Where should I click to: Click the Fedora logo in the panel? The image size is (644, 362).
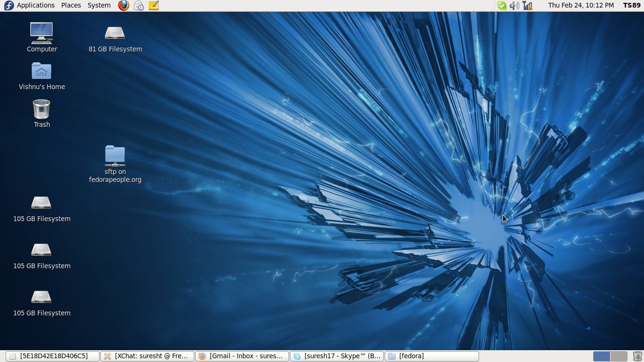pyautogui.click(x=8, y=5)
